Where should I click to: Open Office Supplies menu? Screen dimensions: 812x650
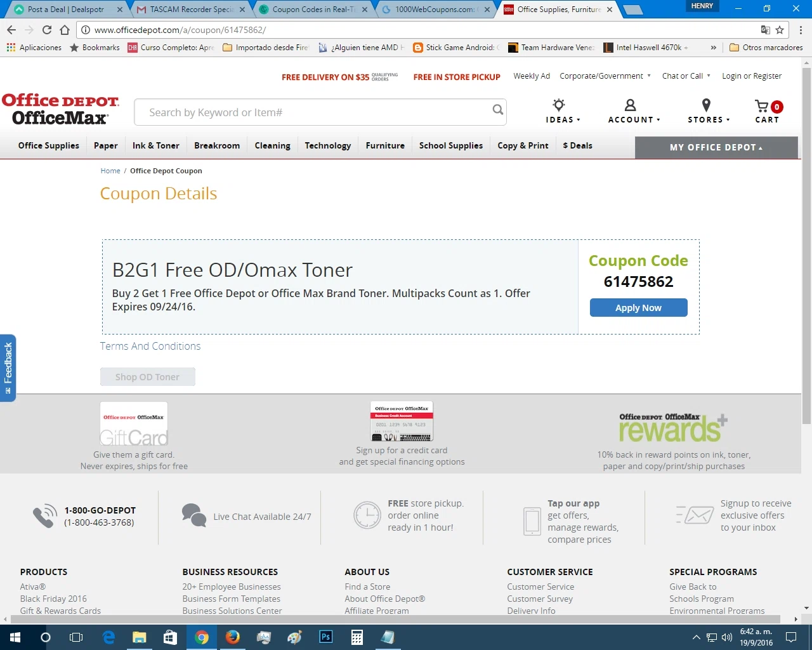[49, 146]
